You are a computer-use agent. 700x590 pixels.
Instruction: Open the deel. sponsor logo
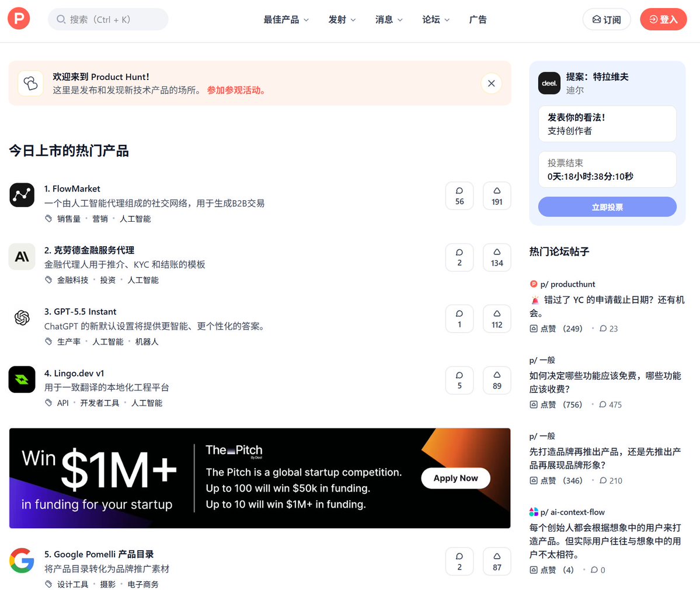[549, 83]
